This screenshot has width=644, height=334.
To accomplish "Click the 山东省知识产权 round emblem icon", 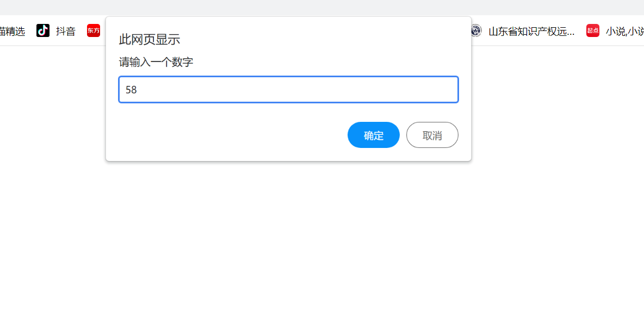I will pyautogui.click(x=476, y=31).
